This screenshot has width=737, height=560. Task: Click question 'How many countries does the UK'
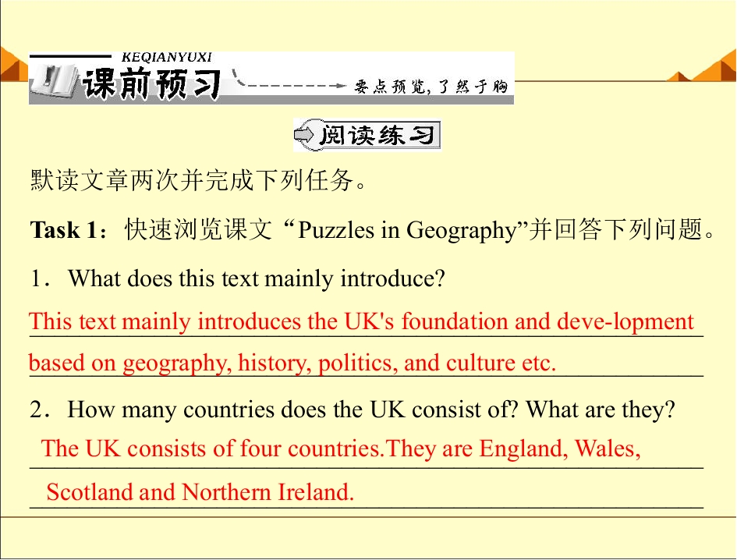(x=371, y=409)
